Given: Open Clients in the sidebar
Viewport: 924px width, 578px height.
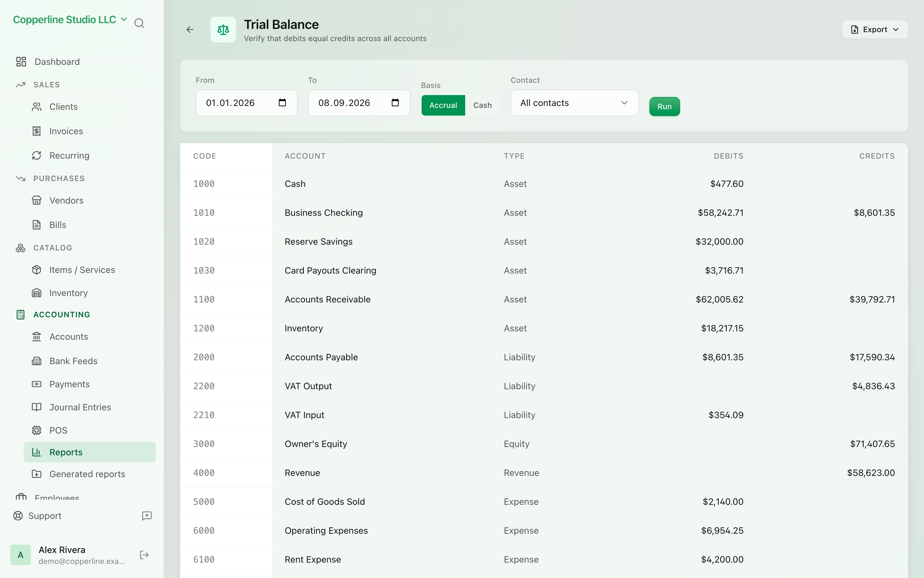Looking at the screenshot, I should [90, 107].
